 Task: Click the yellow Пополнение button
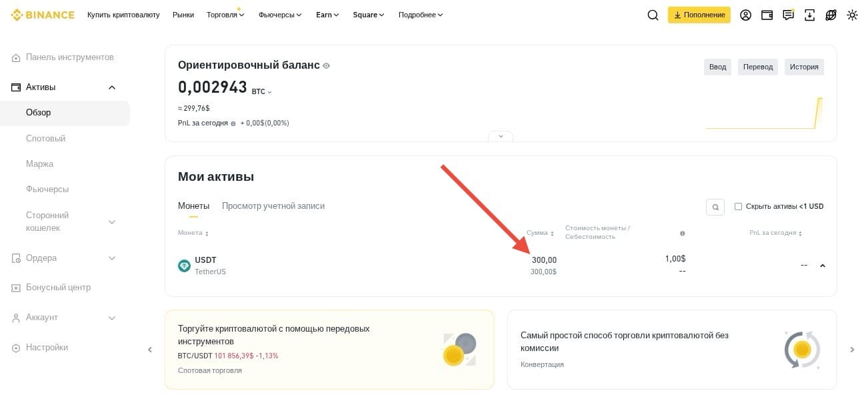tap(699, 15)
